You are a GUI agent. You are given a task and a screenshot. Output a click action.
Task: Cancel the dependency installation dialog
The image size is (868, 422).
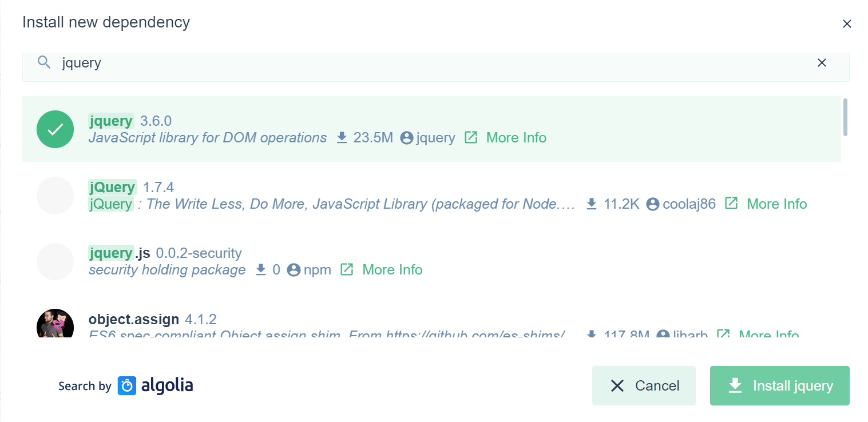tap(644, 386)
